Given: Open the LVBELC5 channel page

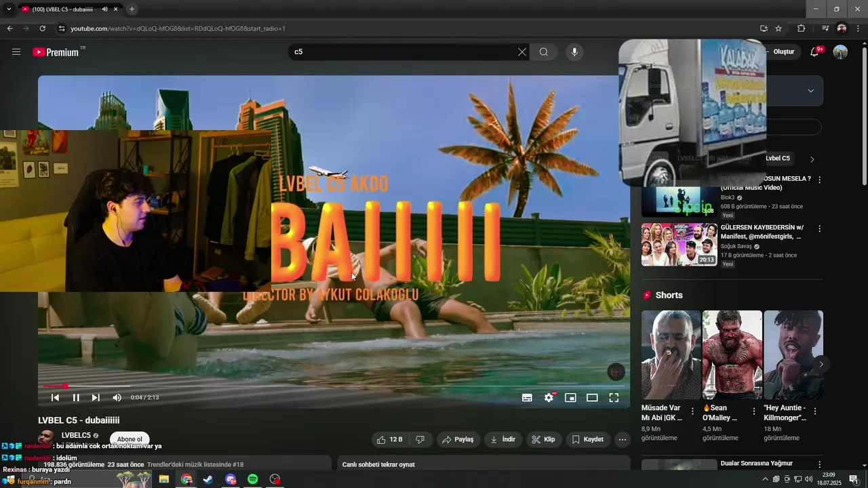Looking at the screenshot, I should coord(76,435).
